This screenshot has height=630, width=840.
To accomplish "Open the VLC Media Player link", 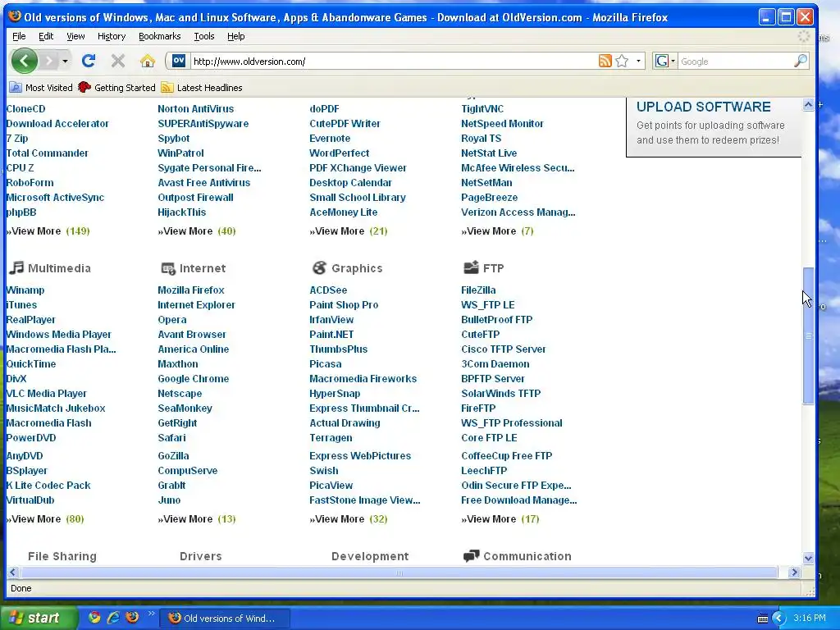I will (46, 393).
